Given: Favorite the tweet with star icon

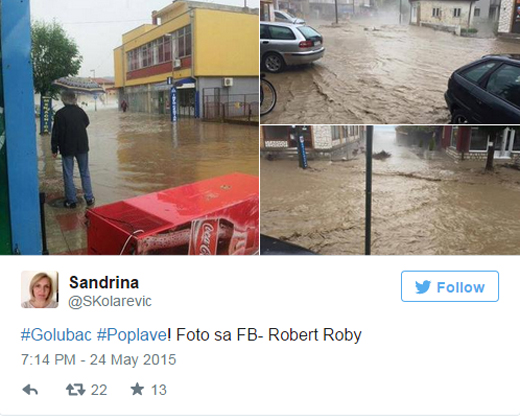Looking at the screenshot, I should [x=137, y=389].
